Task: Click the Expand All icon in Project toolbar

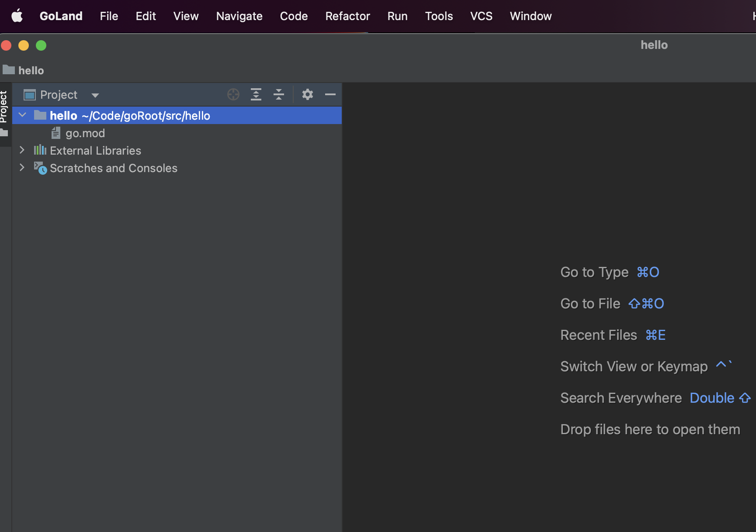Action: 256,94
